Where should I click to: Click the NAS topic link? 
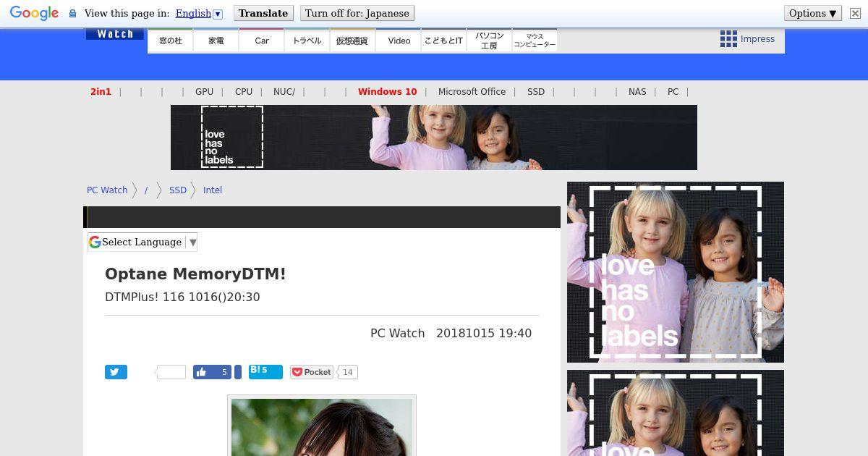(x=637, y=92)
